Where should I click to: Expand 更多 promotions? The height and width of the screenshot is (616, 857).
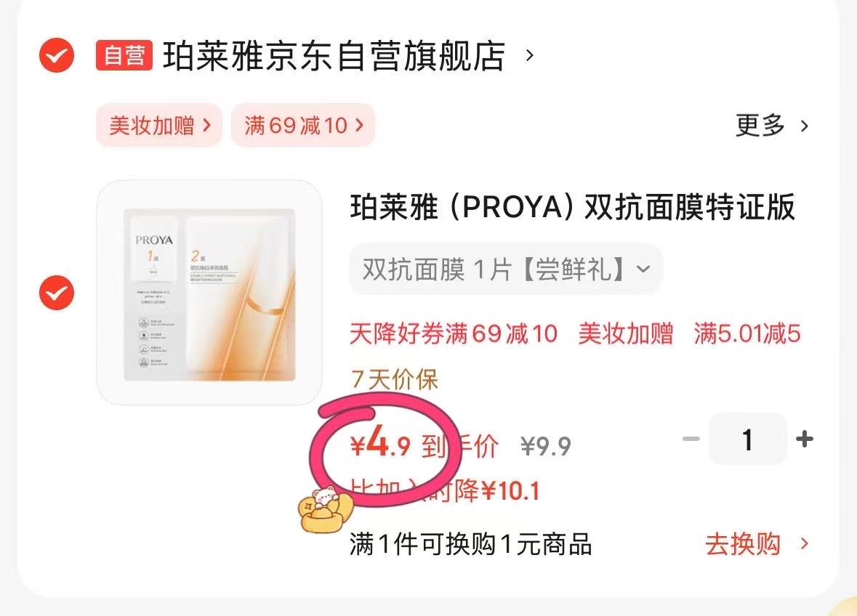coord(772,126)
